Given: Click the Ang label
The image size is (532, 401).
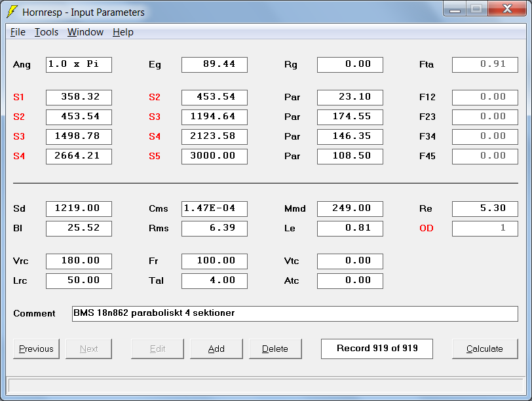Looking at the screenshot, I should click(22, 65).
